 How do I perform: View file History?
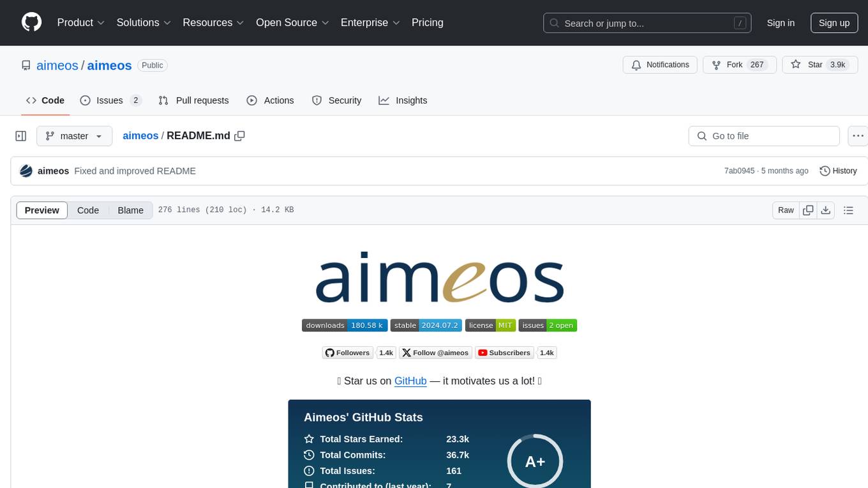[838, 171]
